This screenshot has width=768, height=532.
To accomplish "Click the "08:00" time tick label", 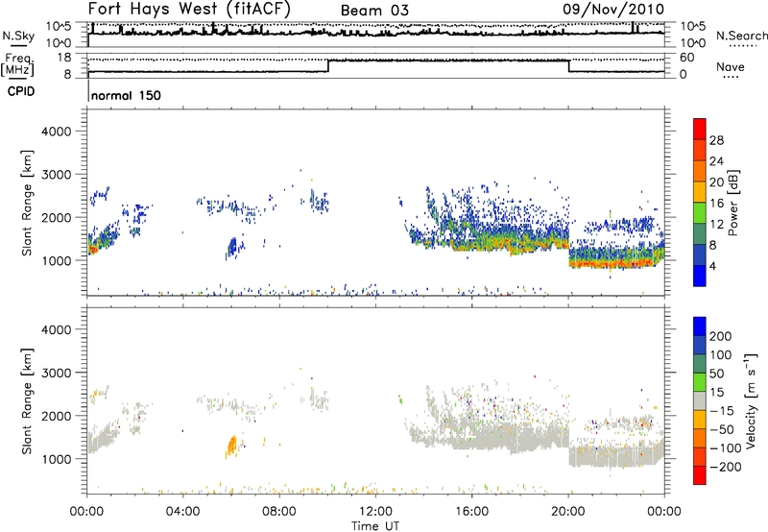I will [x=279, y=512].
